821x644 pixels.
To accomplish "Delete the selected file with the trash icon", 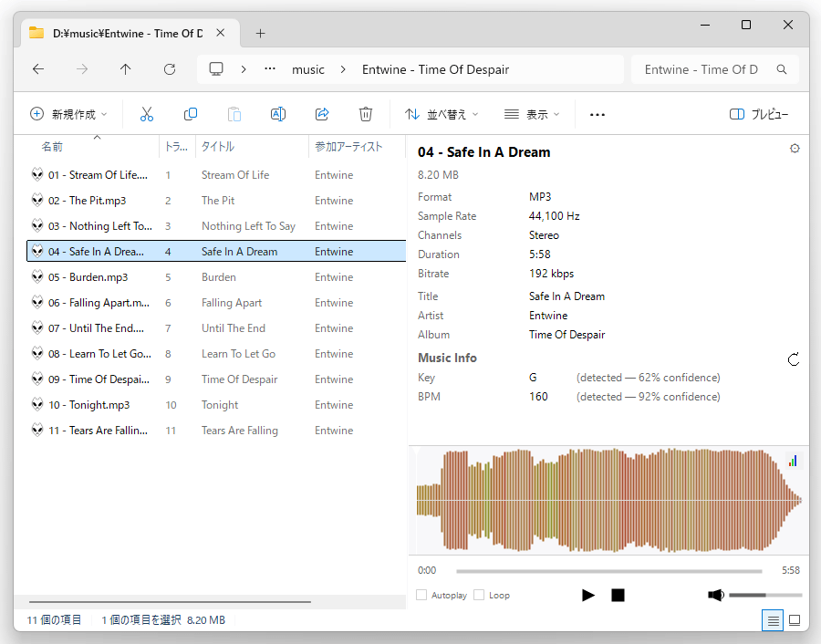I will [x=366, y=114].
